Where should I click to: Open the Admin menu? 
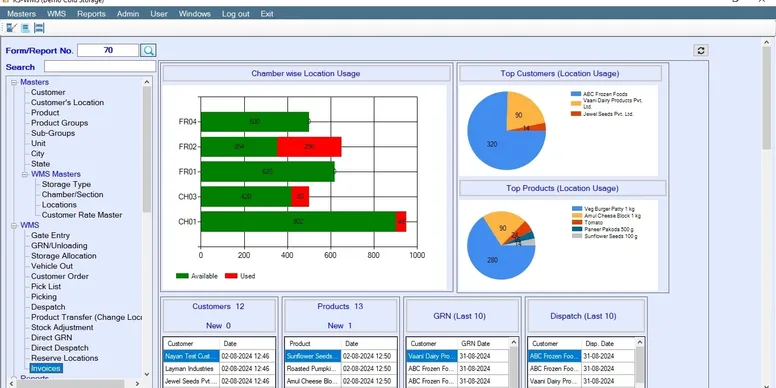pyautogui.click(x=128, y=14)
